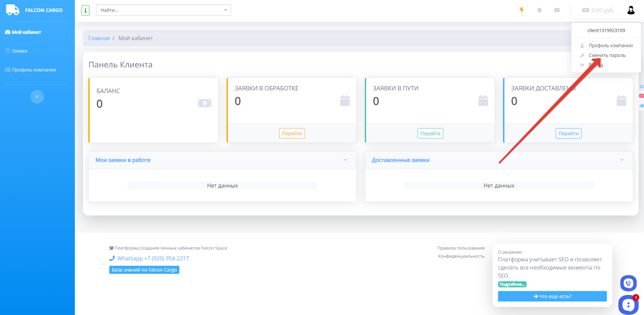
Task: Open База знаний по Falcon Cargo
Action: [144, 270]
